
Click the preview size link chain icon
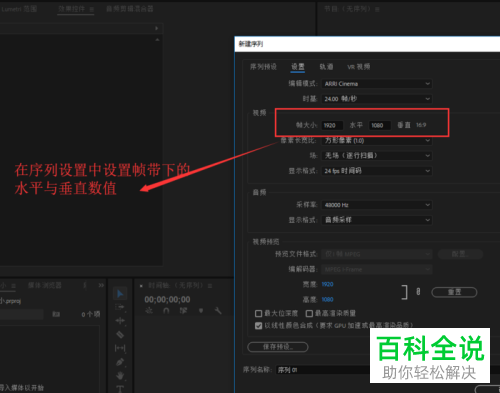coord(418,292)
